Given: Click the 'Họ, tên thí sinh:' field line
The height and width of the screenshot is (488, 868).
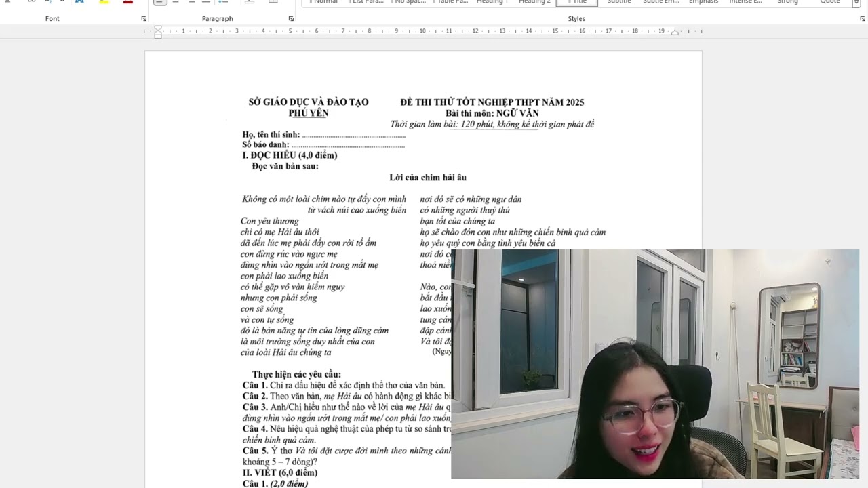Looking at the screenshot, I should (323, 135).
